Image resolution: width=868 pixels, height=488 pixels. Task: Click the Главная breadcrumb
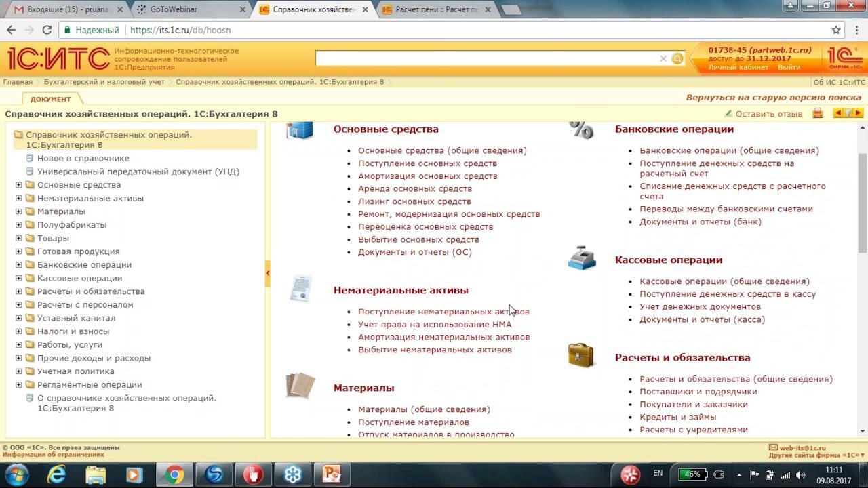18,82
